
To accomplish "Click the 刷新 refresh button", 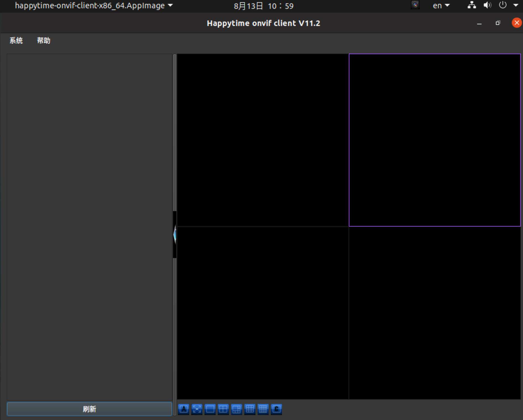I will pyautogui.click(x=89, y=409).
